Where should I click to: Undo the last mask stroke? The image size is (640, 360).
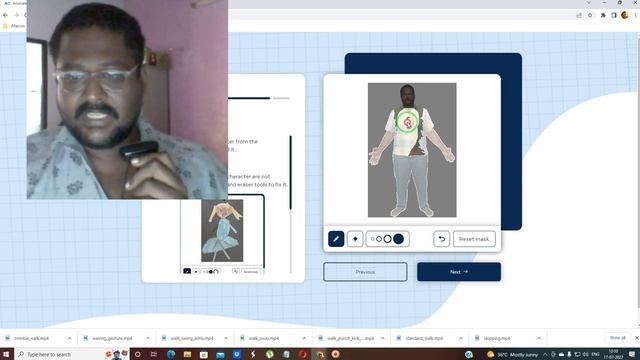click(442, 239)
